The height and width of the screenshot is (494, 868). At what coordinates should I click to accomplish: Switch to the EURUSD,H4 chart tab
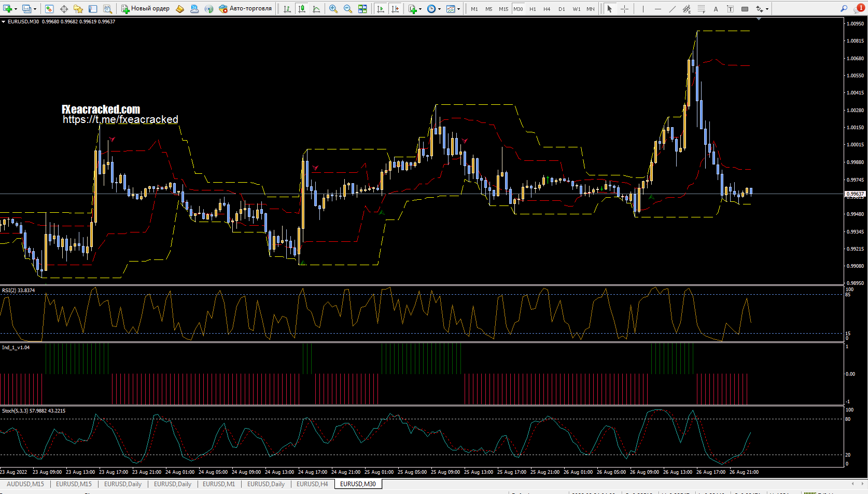(x=312, y=484)
